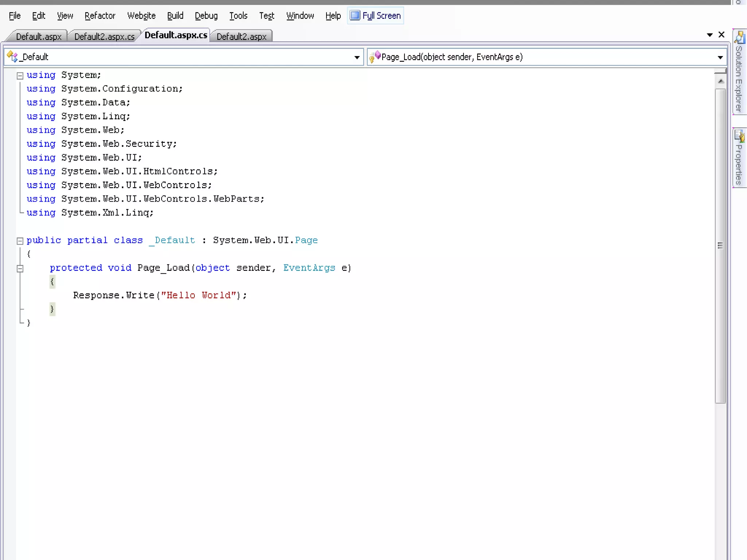Open the Website menu

coord(141,16)
